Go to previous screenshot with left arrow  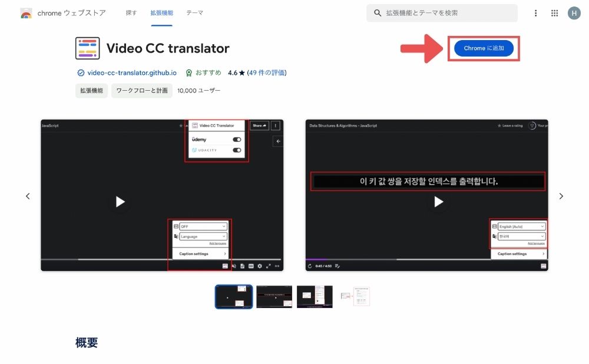point(28,196)
